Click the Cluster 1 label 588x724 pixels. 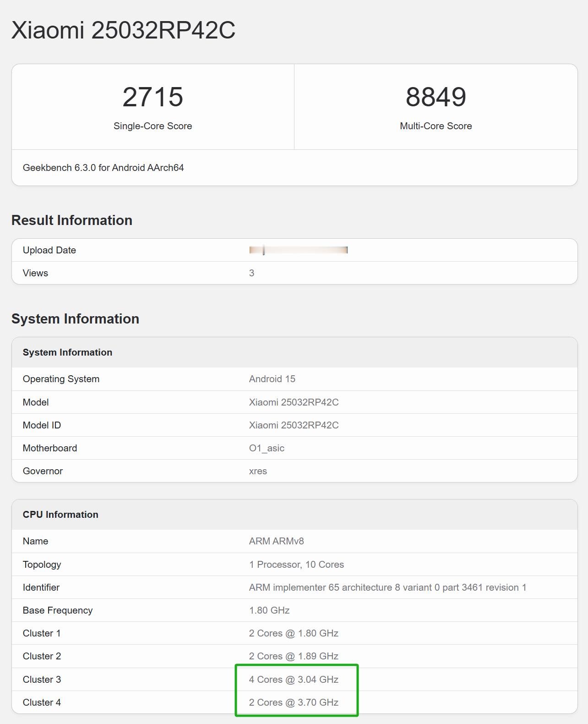pos(42,633)
